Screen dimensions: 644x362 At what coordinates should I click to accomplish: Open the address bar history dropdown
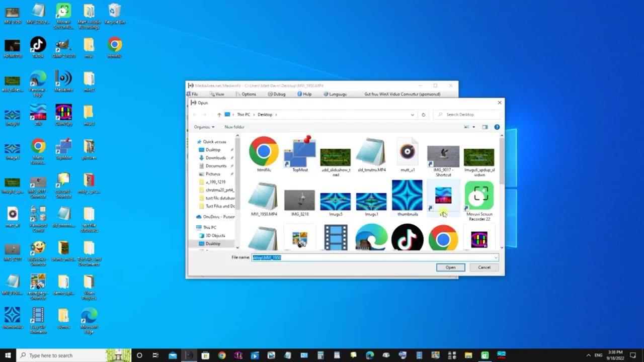(413, 115)
